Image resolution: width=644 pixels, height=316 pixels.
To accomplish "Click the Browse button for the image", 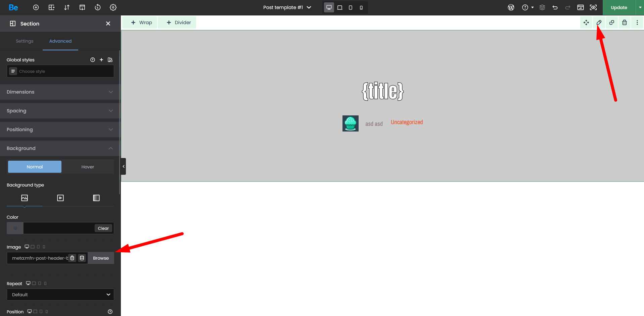I will point(101,258).
